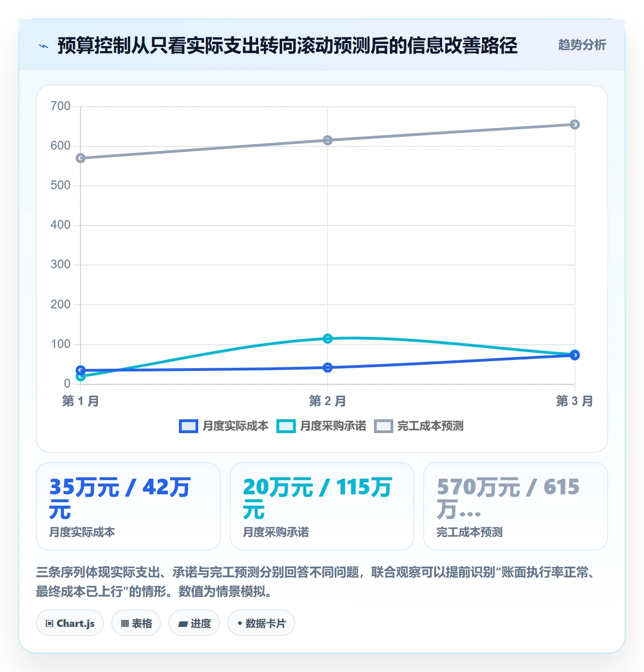
Task: Click the 0 y-axis label
Action: pos(67,384)
